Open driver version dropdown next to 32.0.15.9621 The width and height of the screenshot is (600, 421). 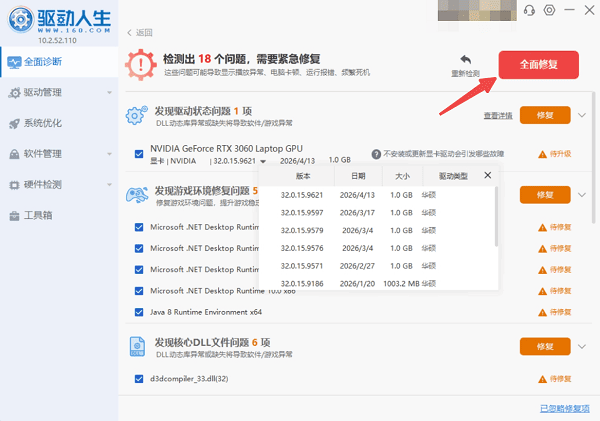(263, 161)
